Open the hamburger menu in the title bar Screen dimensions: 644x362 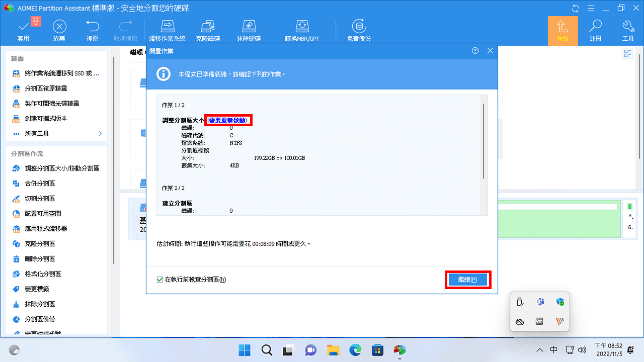click(590, 8)
